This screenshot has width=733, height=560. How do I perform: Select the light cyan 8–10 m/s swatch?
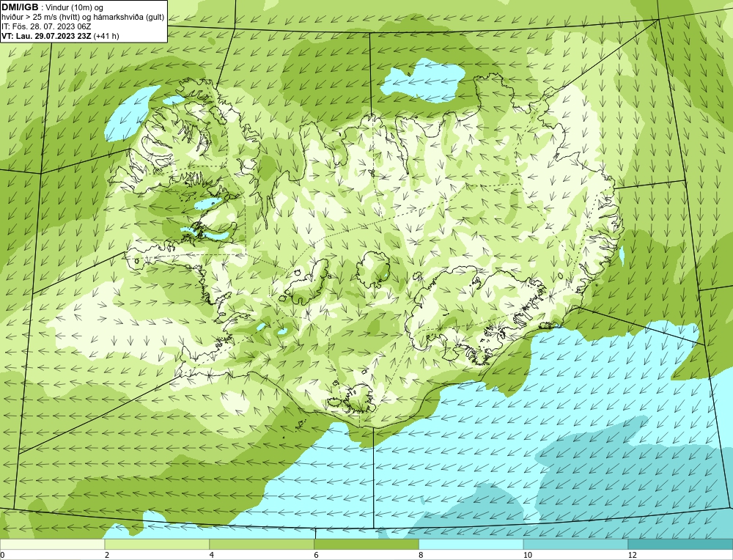point(471,544)
